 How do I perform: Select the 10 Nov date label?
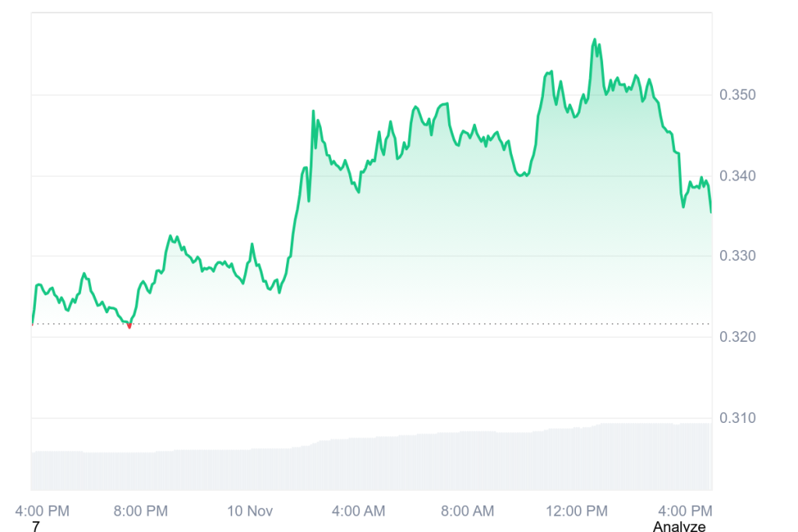[x=249, y=511]
